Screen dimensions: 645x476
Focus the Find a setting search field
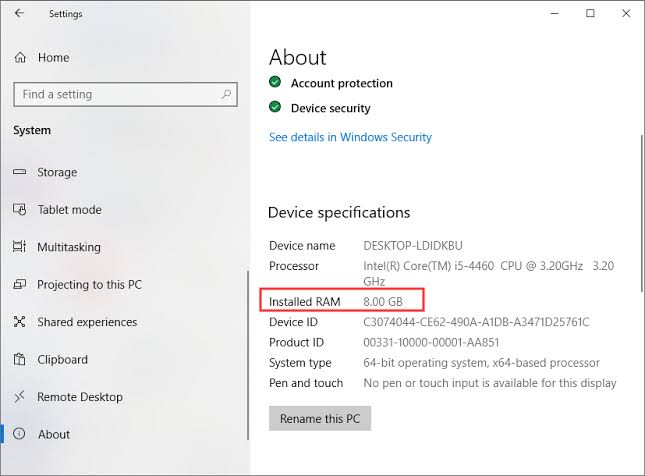[125, 95]
